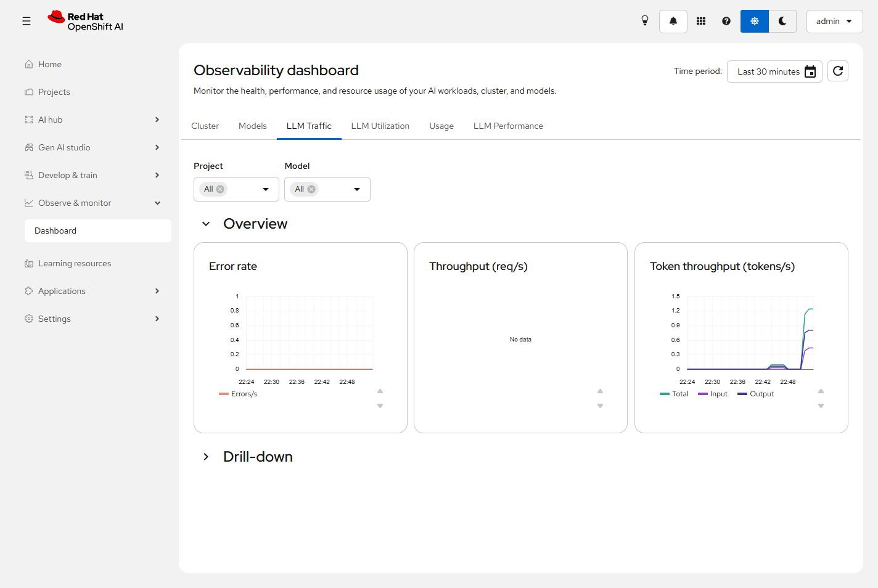Click Token throughput legend page-up arrow
The height and width of the screenshot is (588, 878).
(821, 391)
